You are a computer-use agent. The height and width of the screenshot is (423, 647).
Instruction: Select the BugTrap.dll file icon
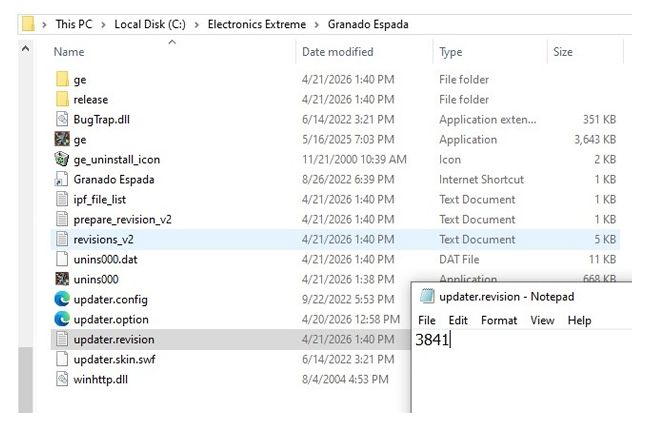[62, 120]
